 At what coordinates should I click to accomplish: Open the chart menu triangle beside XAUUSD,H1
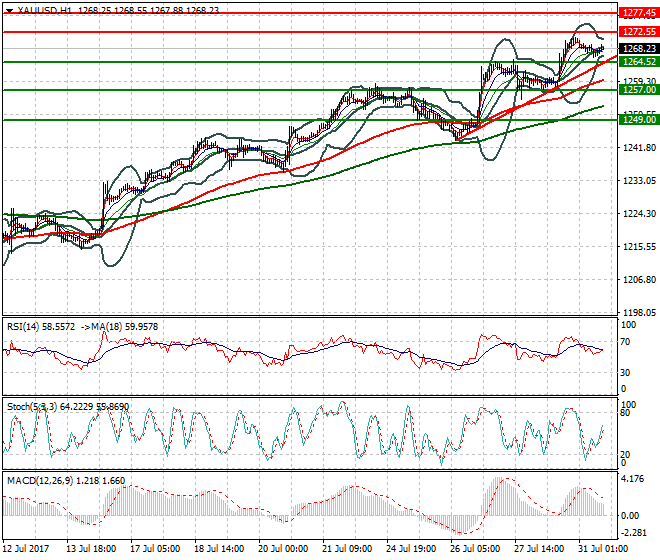point(9,10)
